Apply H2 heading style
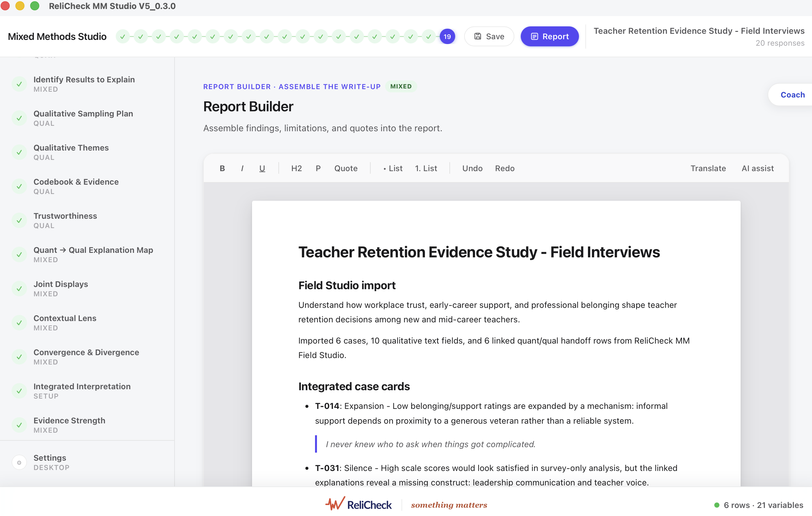 296,168
